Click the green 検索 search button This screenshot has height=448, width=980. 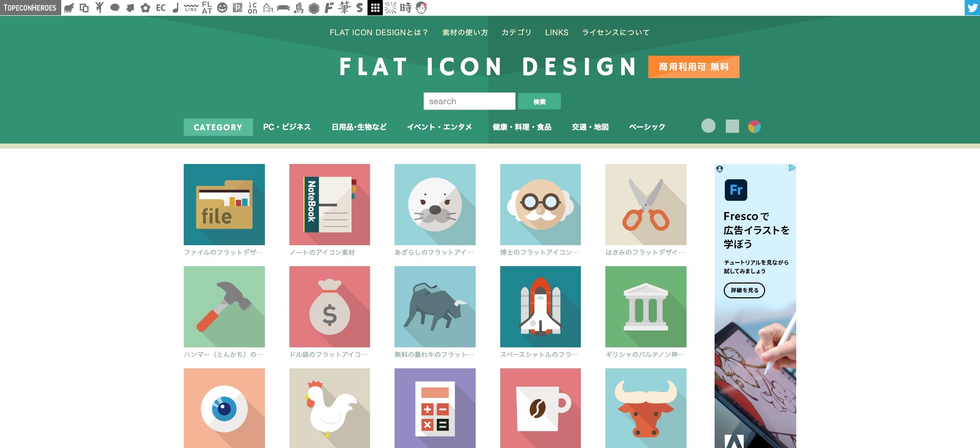(x=540, y=101)
